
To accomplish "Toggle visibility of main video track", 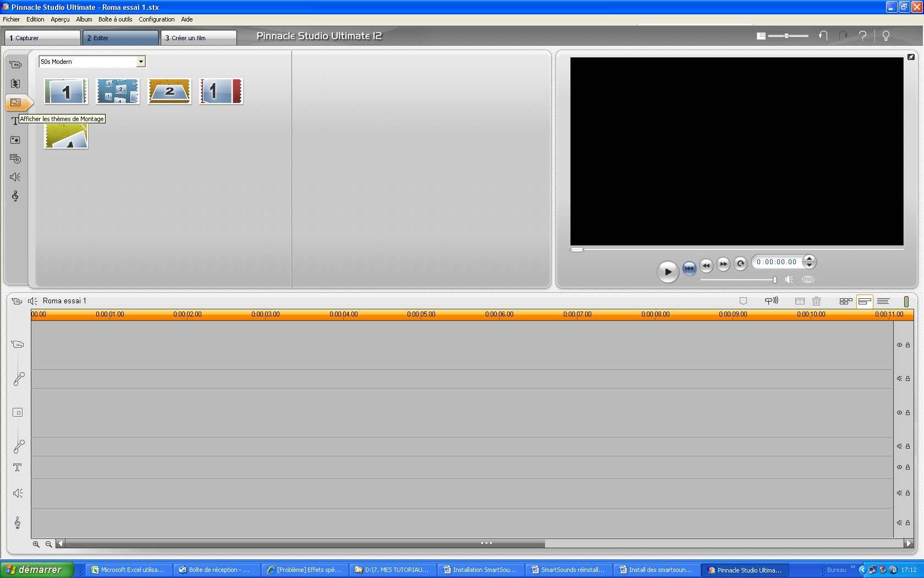I will [x=900, y=345].
